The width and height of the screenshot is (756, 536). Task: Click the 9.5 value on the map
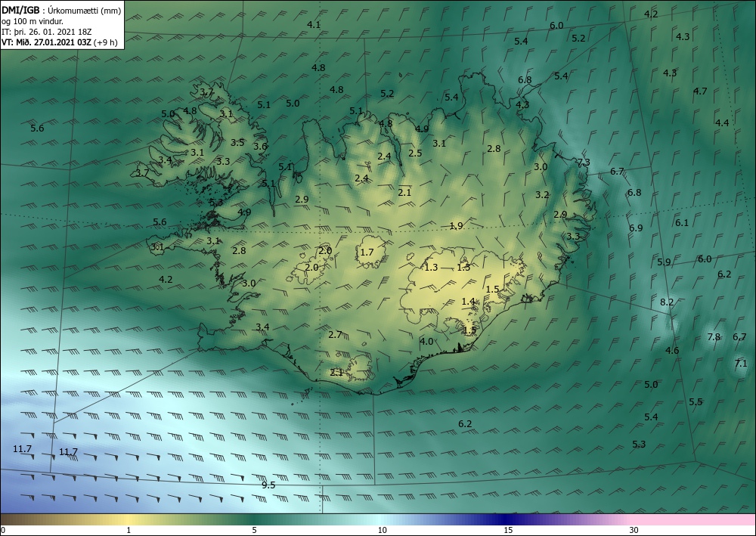tap(268, 485)
